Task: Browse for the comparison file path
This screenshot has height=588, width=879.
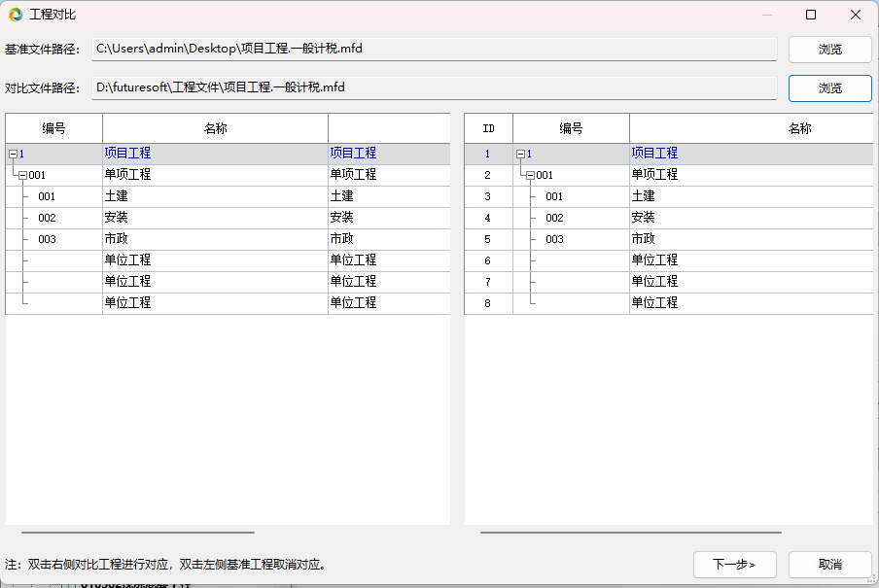Action: (x=829, y=87)
